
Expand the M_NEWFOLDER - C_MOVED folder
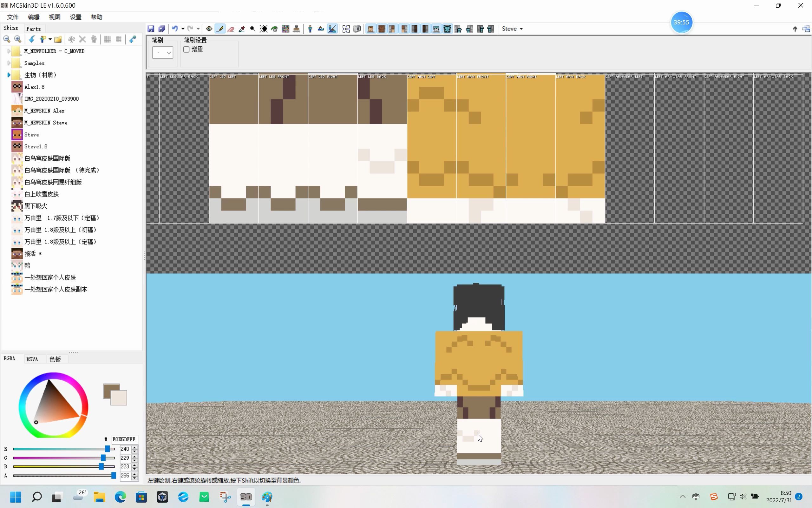pos(9,51)
